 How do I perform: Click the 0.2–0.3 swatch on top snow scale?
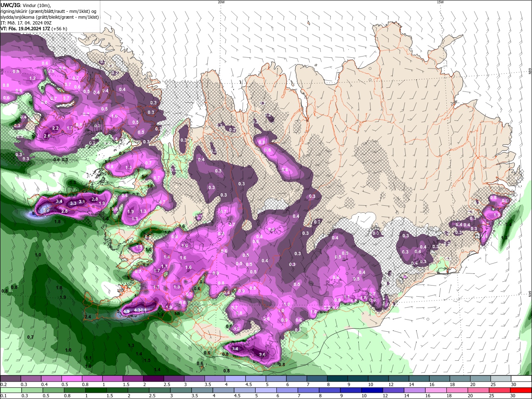[10, 379]
